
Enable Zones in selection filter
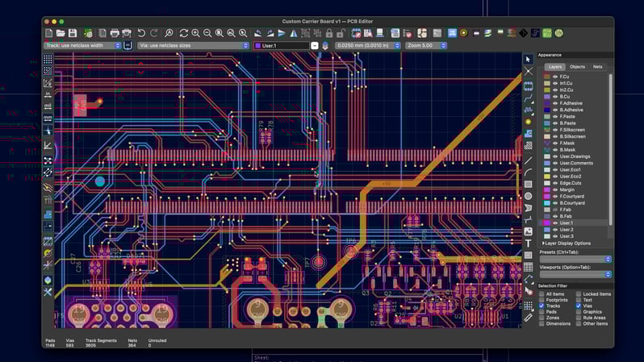pyautogui.click(x=542, y=318)
